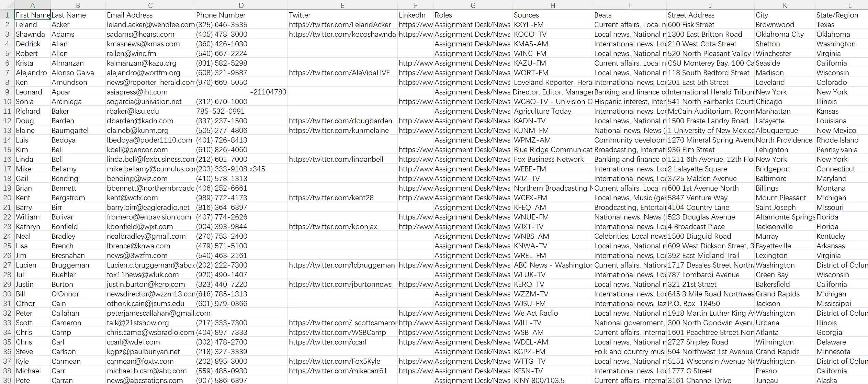
Task: Click the "LinkedIn" header cell
Action: tap(415, 15)
